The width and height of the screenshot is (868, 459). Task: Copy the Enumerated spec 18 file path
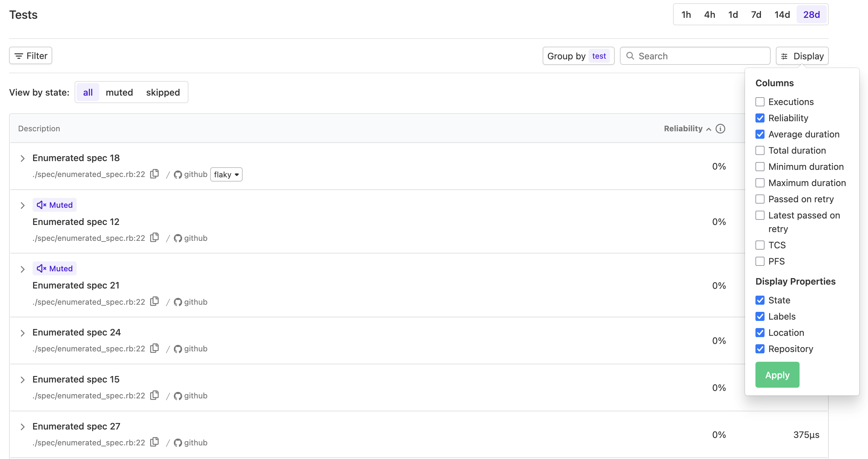pos(155,174)
